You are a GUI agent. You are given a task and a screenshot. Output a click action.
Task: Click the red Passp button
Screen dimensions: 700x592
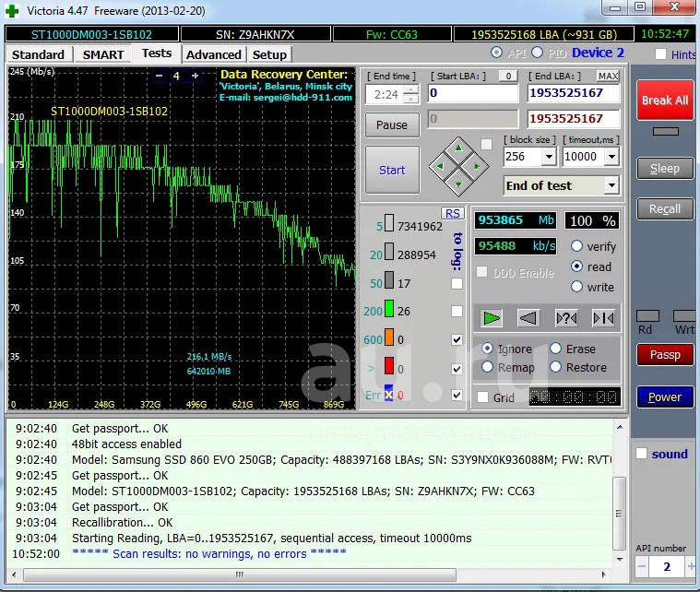tap(665, 354)
